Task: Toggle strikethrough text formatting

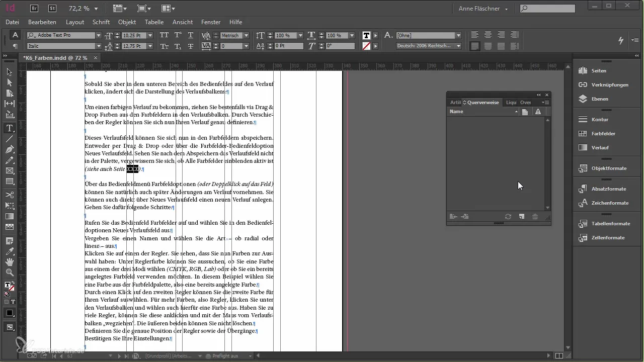Action: [x=190, y=46]
